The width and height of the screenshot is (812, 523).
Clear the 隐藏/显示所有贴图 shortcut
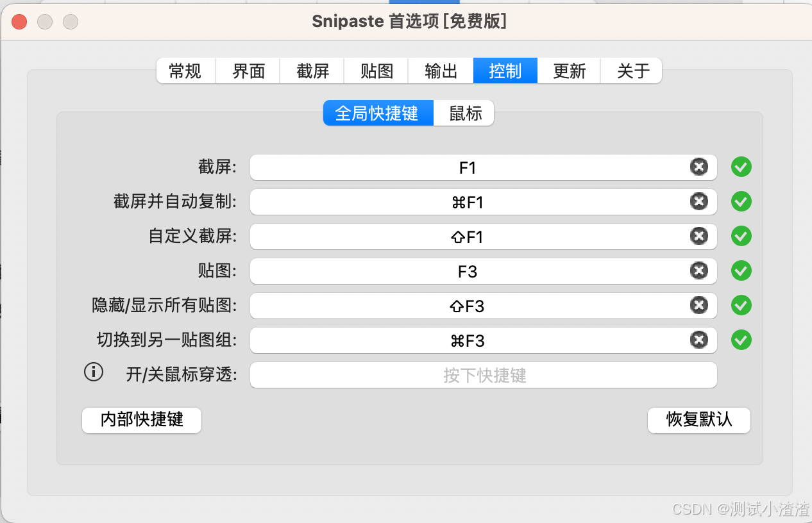click(x=698, y=306)
